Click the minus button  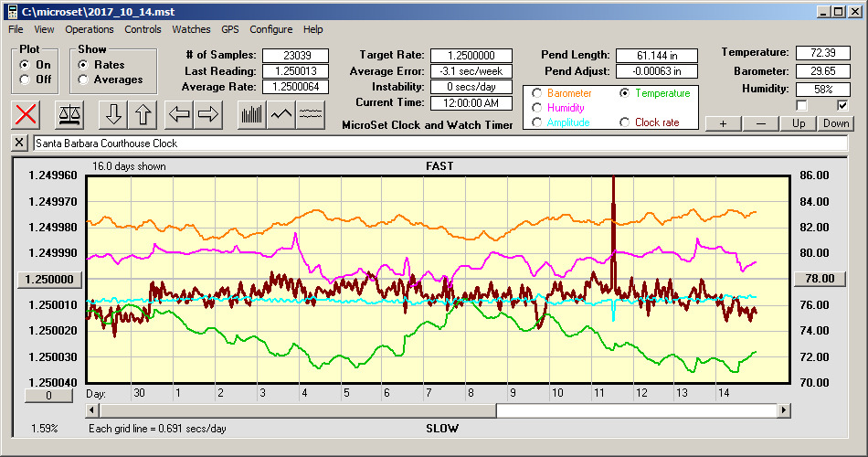(x=760, y=123)
